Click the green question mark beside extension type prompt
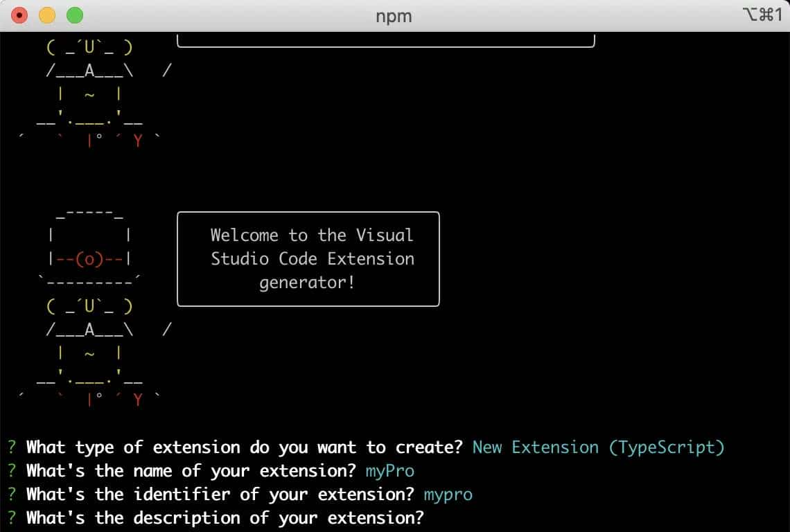 point(12,447)
